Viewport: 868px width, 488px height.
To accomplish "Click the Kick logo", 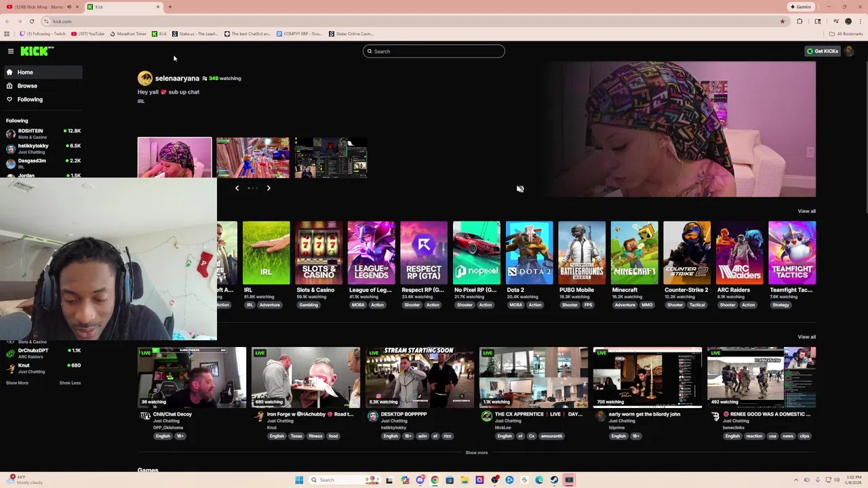I will click(37, 52).
